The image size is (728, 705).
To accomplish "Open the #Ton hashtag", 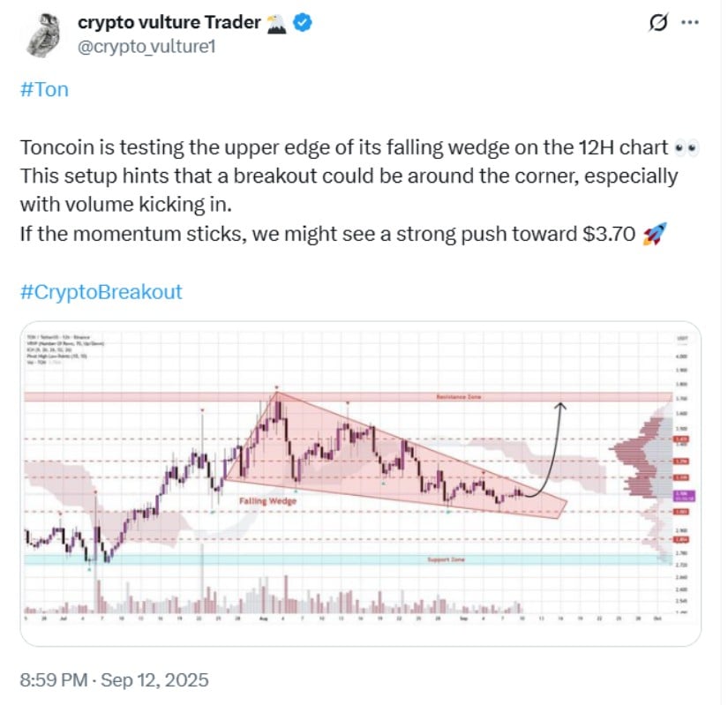I will click(x=44, y=90).
